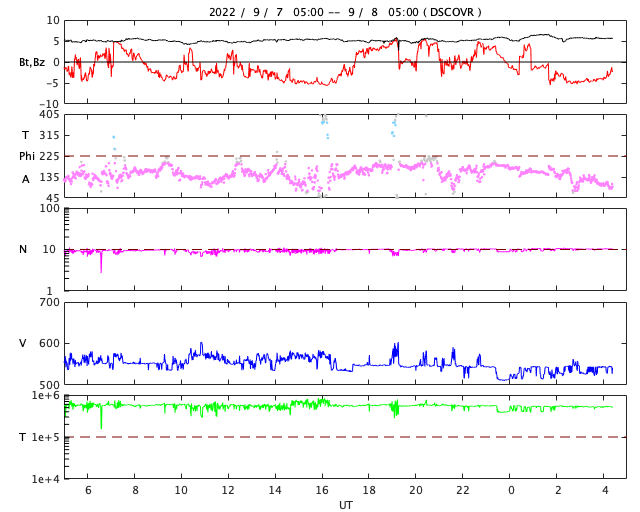Click the "500" velocity tick value
Viewport: 640px width, 512px height.
click(x=49, y=385)
